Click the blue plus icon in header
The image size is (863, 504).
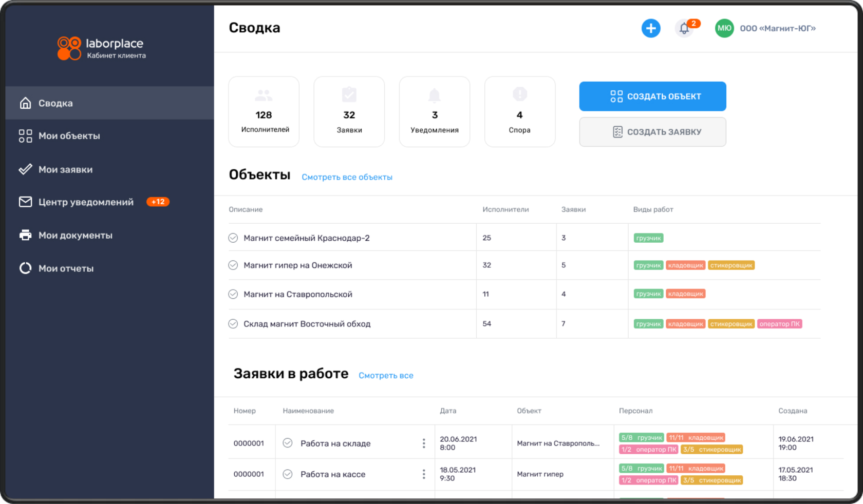[651, 28]
